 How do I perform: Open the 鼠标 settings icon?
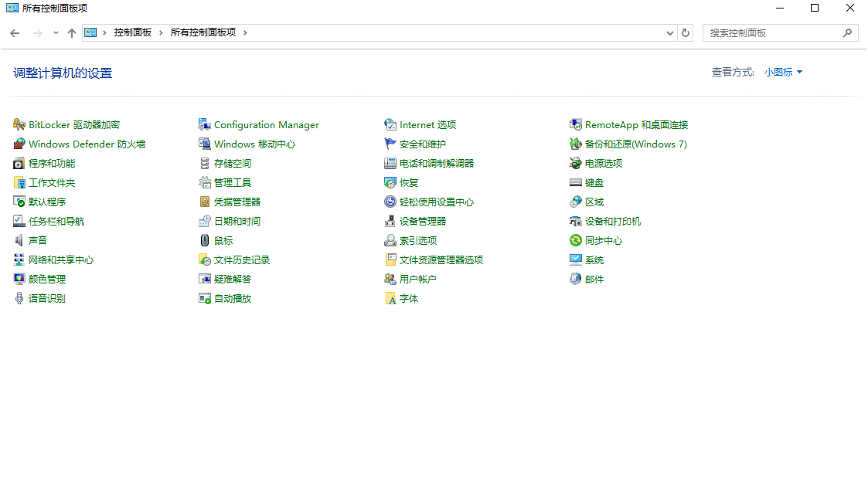coord(205,240)
